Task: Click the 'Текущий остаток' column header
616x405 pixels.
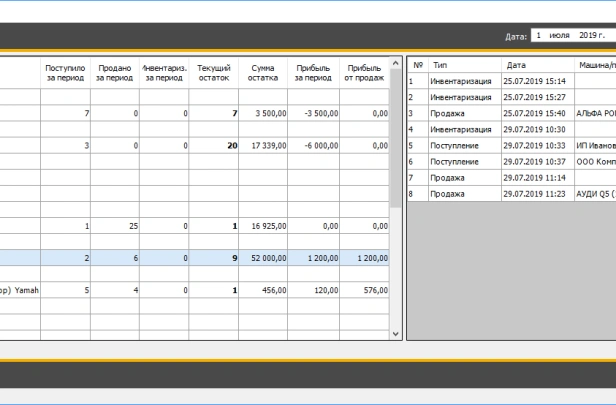Action: 214,72
